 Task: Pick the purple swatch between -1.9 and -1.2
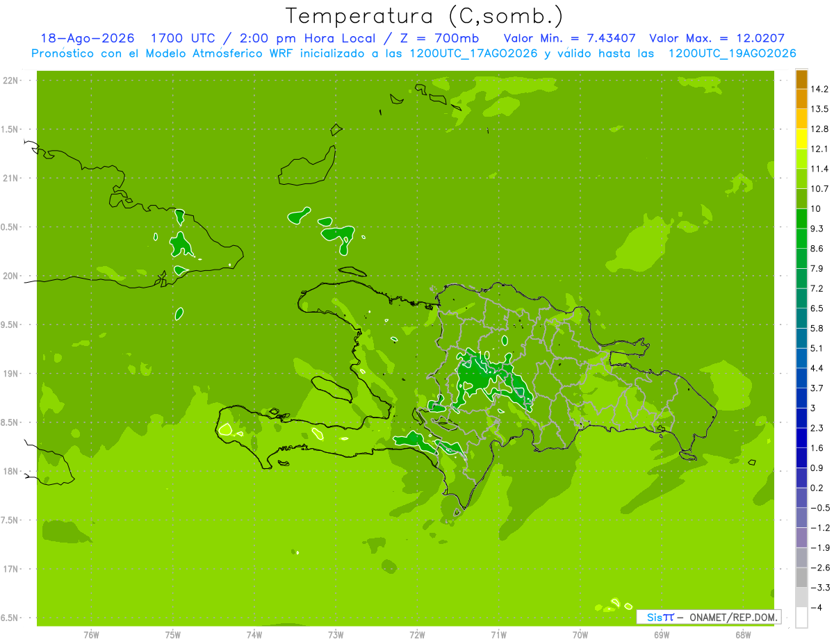[801, 538]
